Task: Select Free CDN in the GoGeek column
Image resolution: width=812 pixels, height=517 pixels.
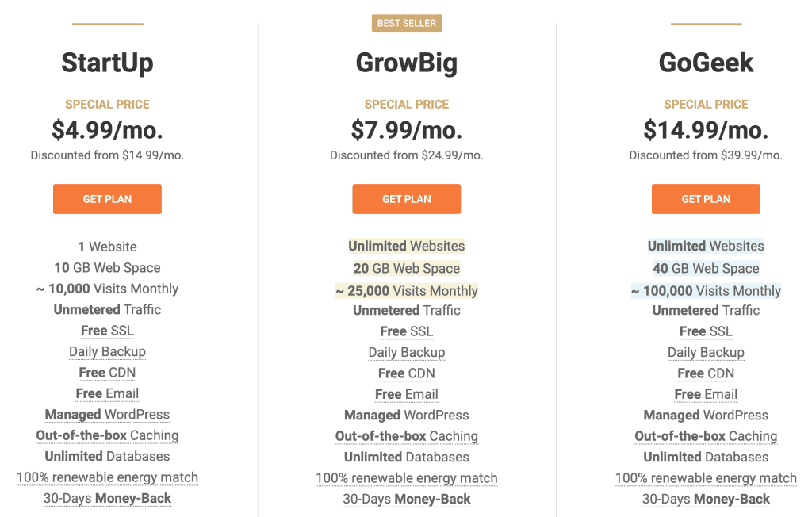Action: 706,373
